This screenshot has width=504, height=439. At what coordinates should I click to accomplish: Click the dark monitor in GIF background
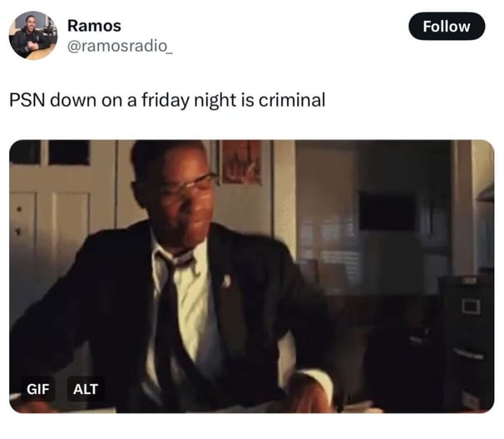pos(387,211)
